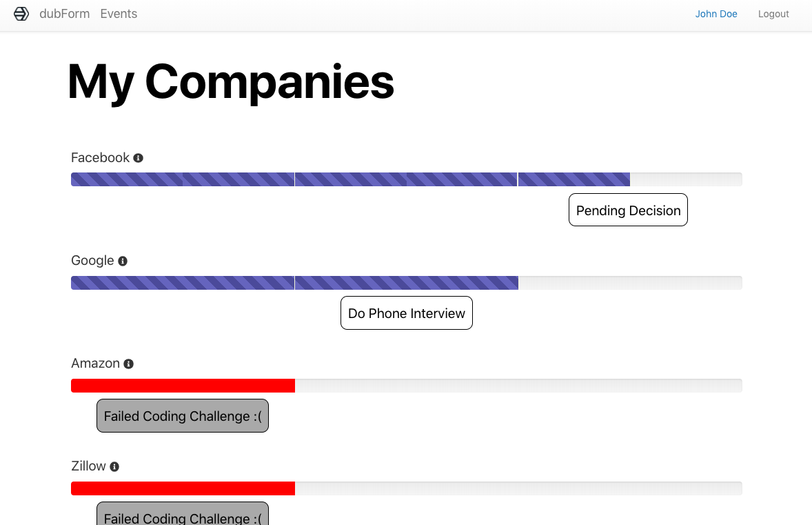Go to the dubForm home link
Screen dimensions: 812x525
(x=64, y=14)
